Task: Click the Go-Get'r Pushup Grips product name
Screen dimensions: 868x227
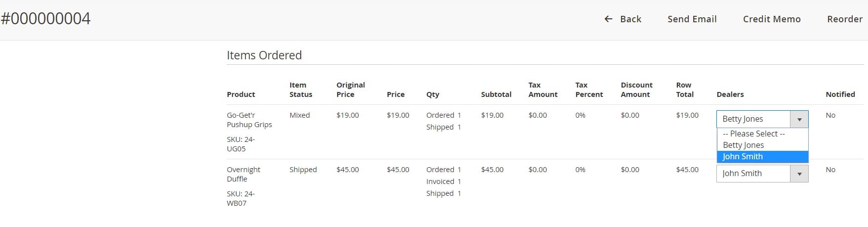Action: coord(249,120)
